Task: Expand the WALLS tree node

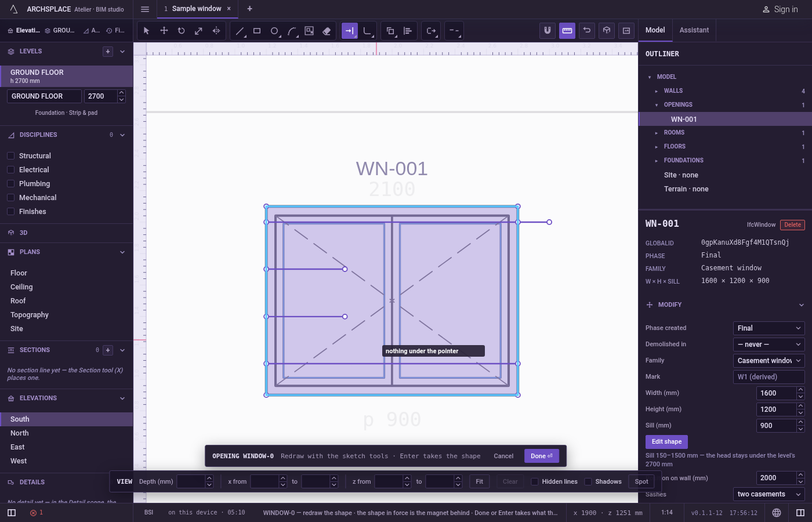Action: click(x=657, y=91)
